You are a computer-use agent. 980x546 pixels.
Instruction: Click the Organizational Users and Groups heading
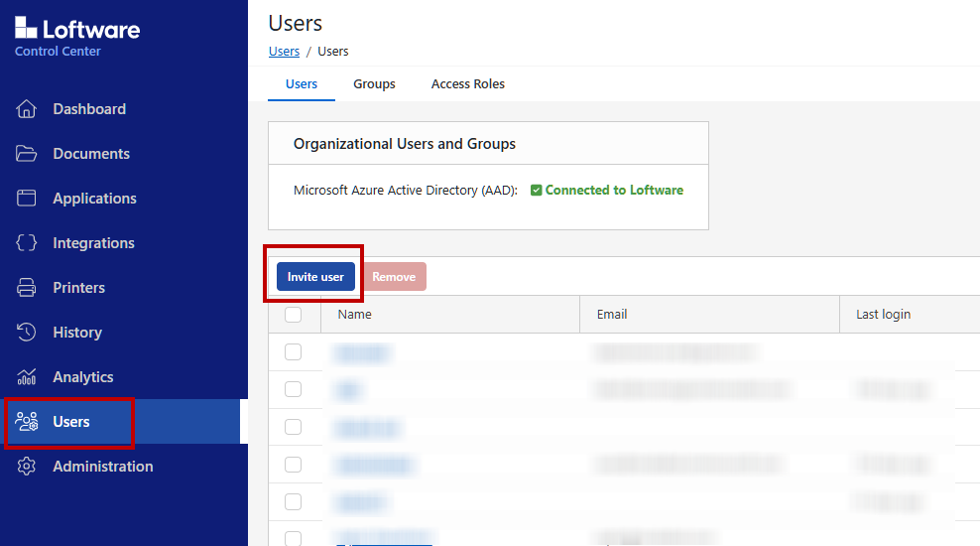click(x=405, y=144)
